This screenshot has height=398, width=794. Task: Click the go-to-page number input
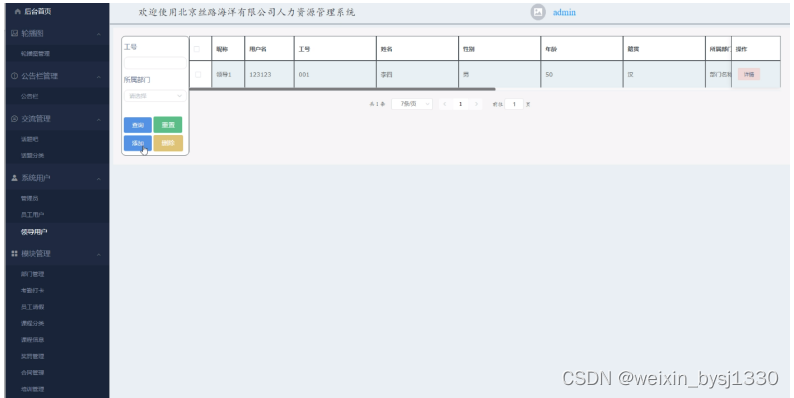[x=514, y=104]
